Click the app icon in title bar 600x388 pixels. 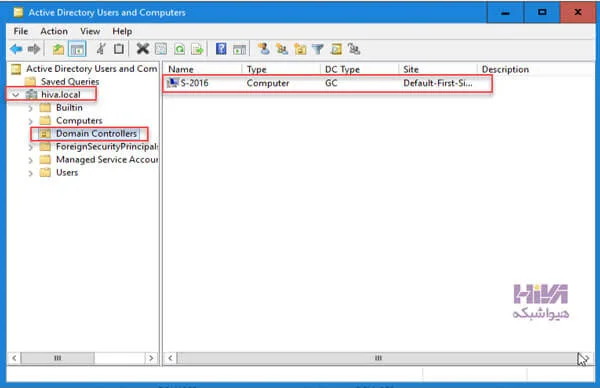(18, 12)
